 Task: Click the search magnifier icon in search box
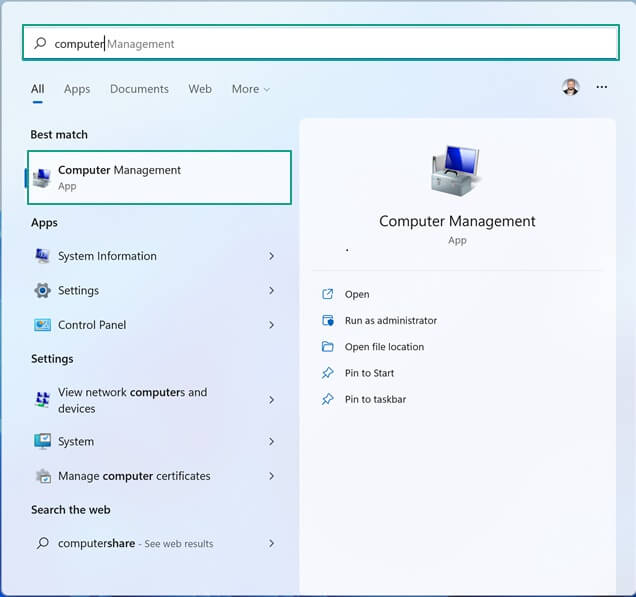click(40, 43)
